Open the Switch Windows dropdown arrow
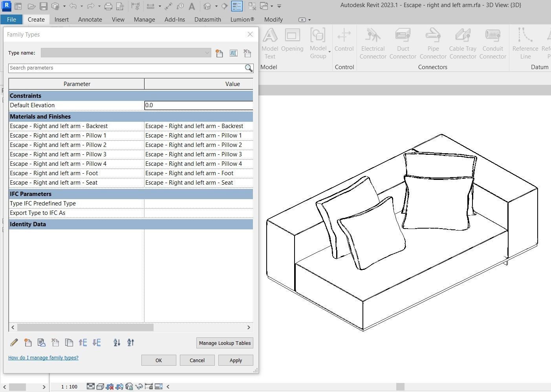551x392 pixels. [272, 6]
